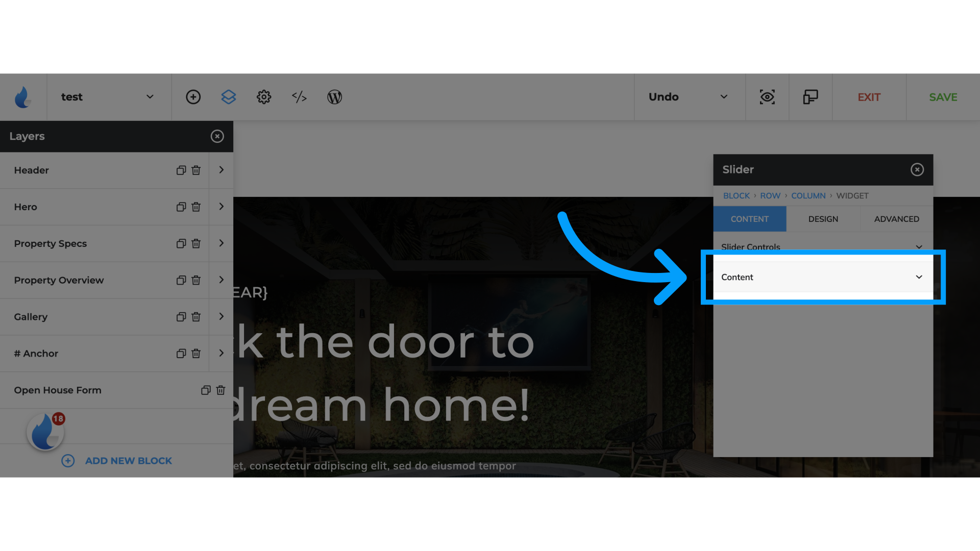Image resolution: width=980 pixels, height=551 pixels.
Task: Click the add new page icon
Action: pos(193,97)
